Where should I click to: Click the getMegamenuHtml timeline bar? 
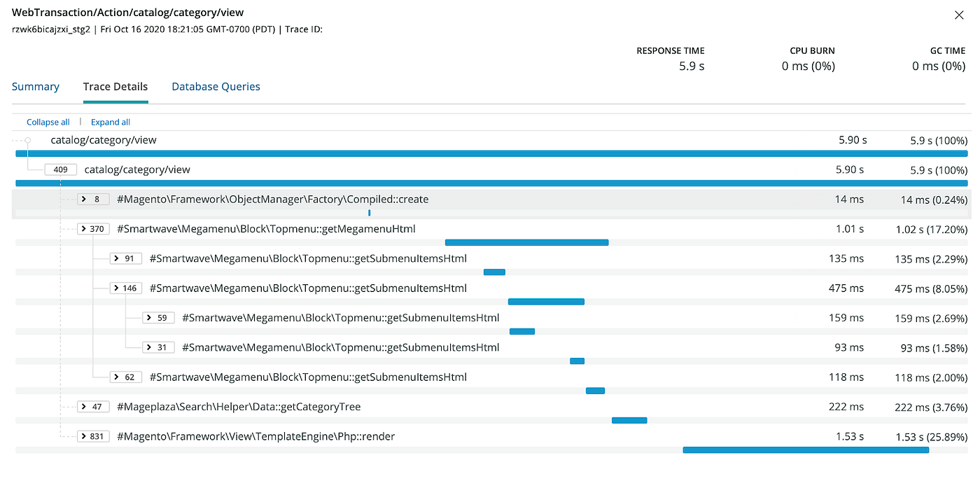click(x=526, y=242)
